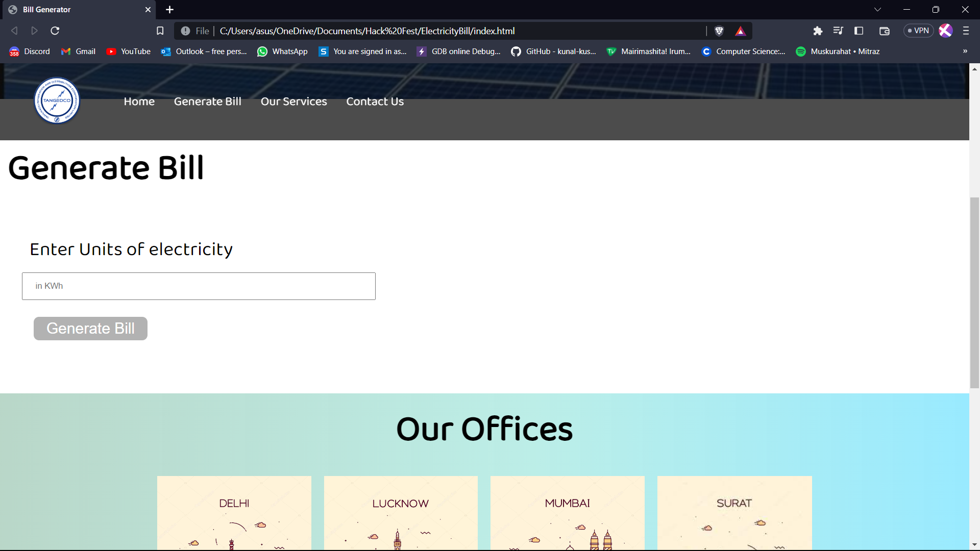Open the media playlist icon
Viewport: 980px width, 551px height.
(x=838, y=31)
